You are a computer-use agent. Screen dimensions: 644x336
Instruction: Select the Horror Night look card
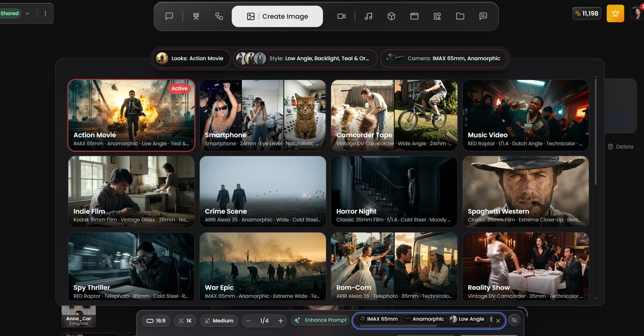(x=394, y=191)
